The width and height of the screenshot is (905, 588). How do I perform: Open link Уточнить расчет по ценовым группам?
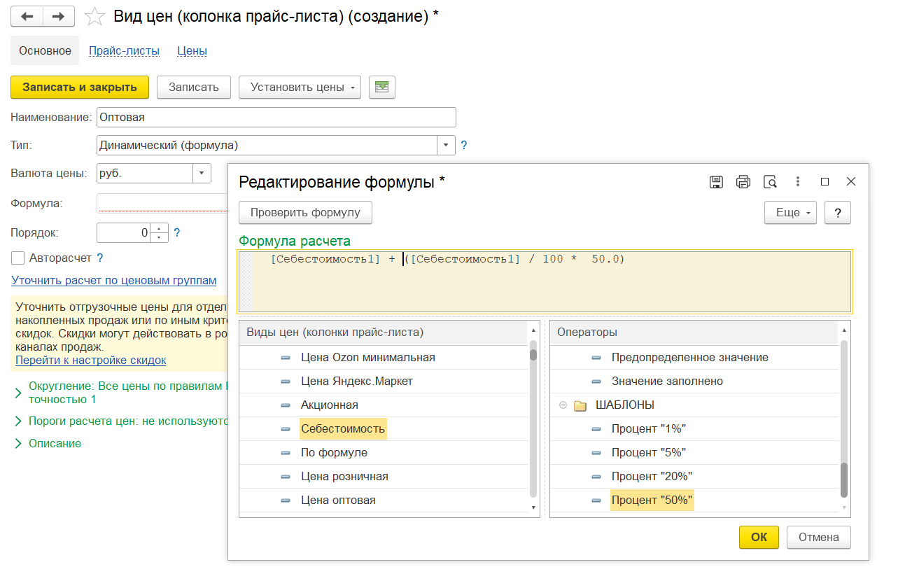point(113,281)
